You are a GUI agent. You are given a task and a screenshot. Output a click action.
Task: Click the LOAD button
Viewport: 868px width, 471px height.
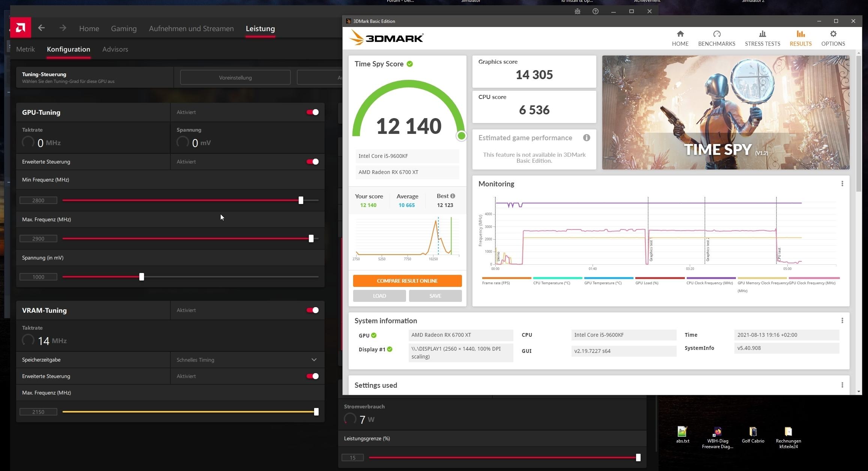(379, 296)
